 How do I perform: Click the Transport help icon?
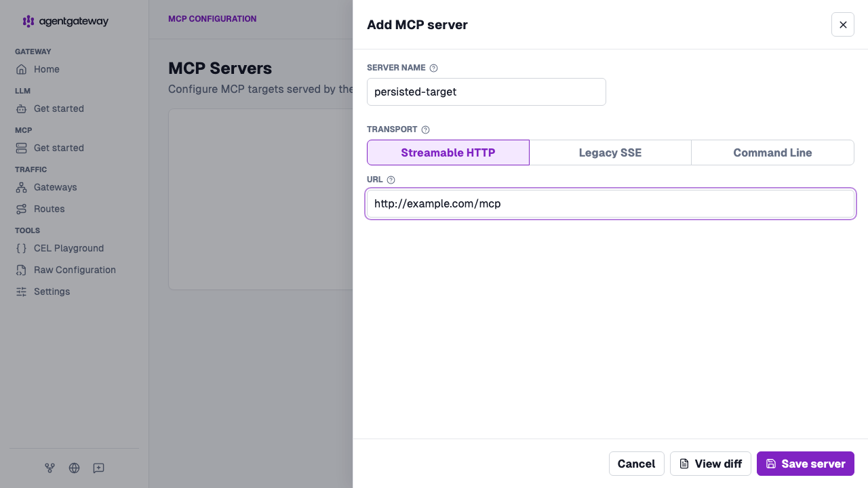426,129
